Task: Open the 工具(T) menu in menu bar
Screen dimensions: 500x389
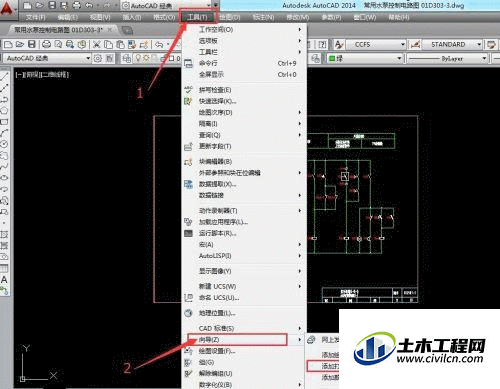Action: point(198,17)
